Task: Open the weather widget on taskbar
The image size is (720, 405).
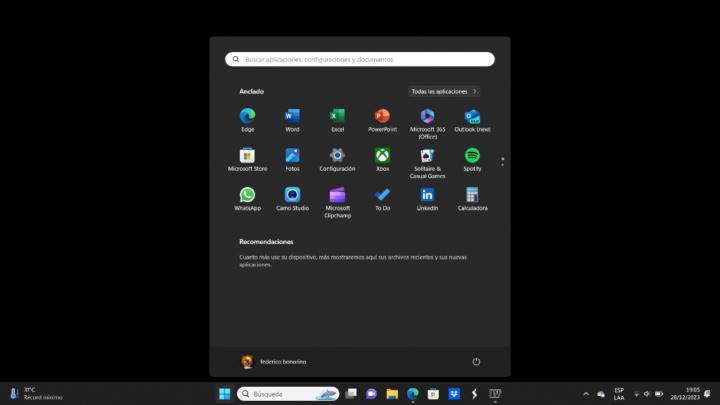Action: [x=36, y=394]
